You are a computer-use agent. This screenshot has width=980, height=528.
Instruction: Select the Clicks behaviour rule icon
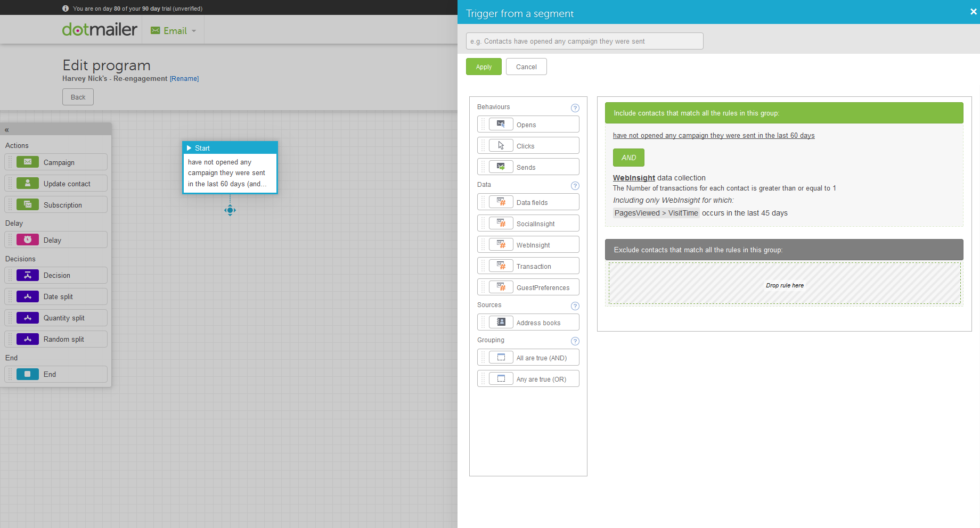pos(501,145)
